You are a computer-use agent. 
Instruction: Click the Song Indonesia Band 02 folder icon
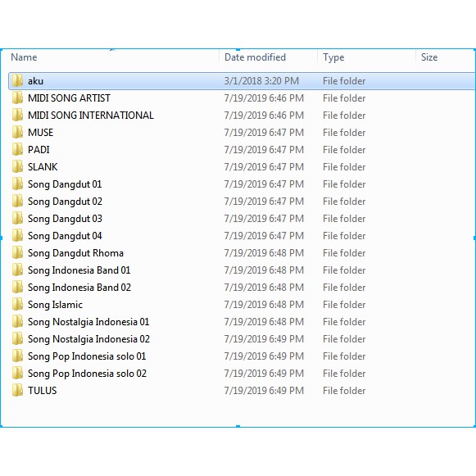point(17,288)
